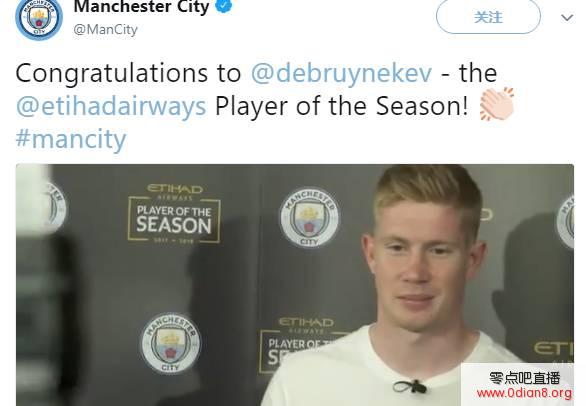Open the @debruynekev mention
Image resolution: width=586 pixels, height=406 pixels.
click(x=341, y=73)
